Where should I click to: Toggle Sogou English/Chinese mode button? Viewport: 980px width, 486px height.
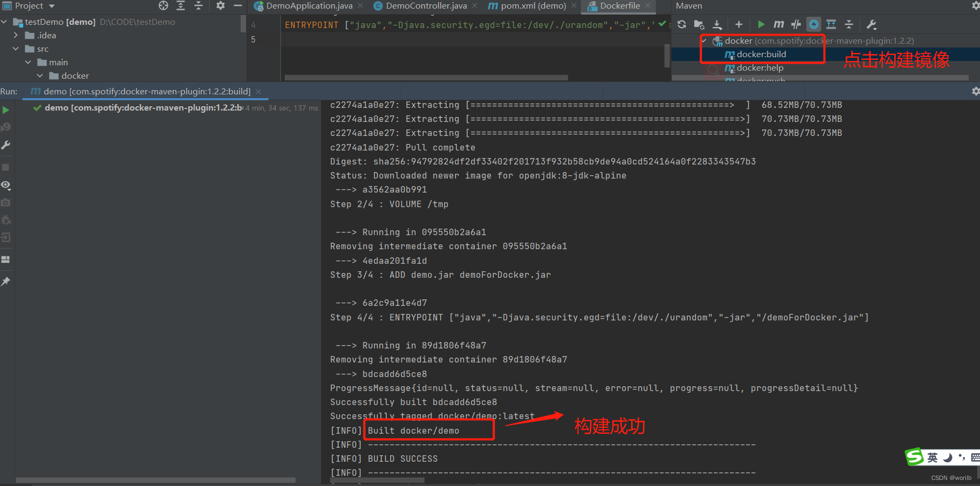(933, 458)
